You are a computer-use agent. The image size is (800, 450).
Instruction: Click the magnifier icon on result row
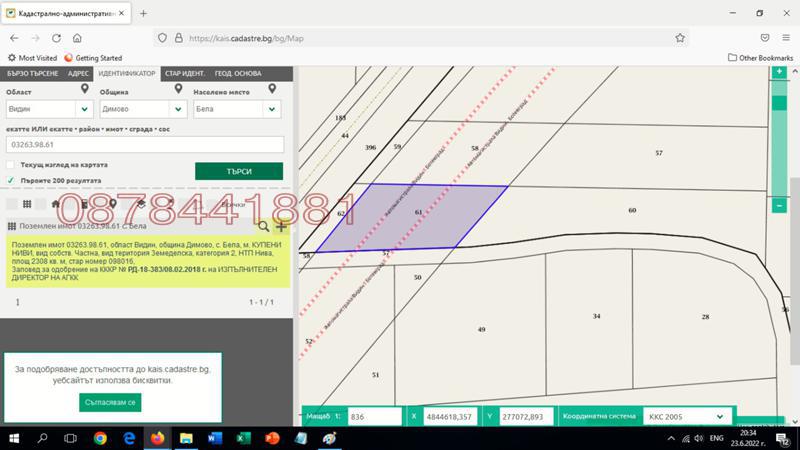click(264, 227)
